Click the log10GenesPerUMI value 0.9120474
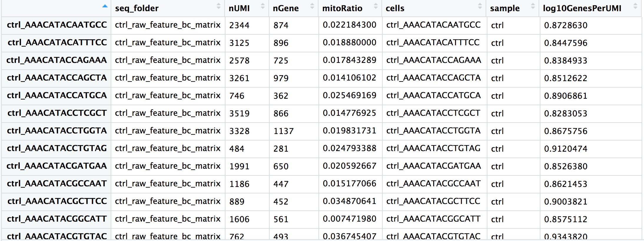 [x=565, y=149]
